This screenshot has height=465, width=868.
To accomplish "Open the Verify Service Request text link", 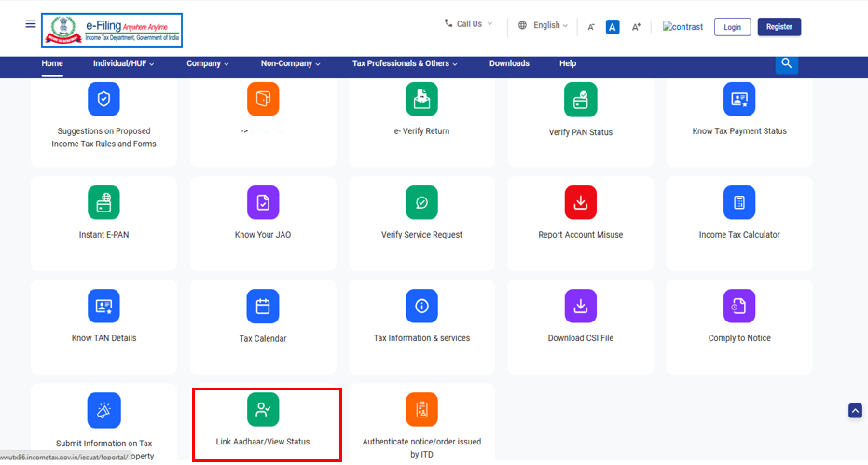I will (x=421, y=235).
